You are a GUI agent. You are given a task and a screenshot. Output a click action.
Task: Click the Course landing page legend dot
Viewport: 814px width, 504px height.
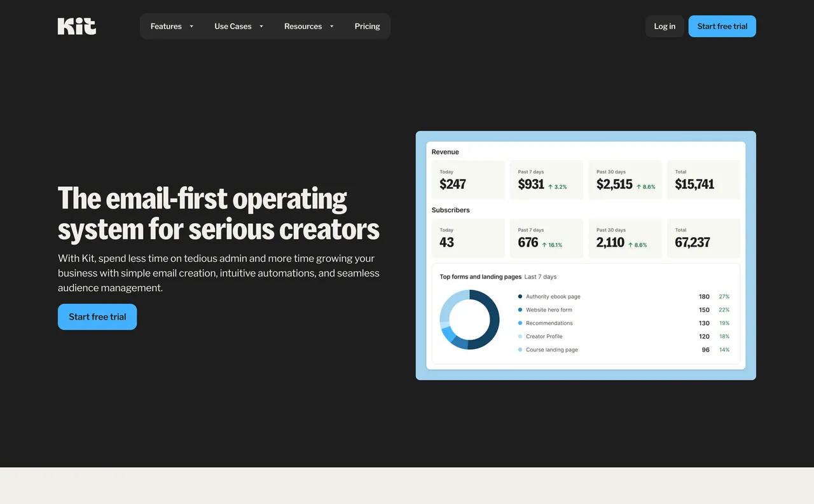click(x=520, y=350)
